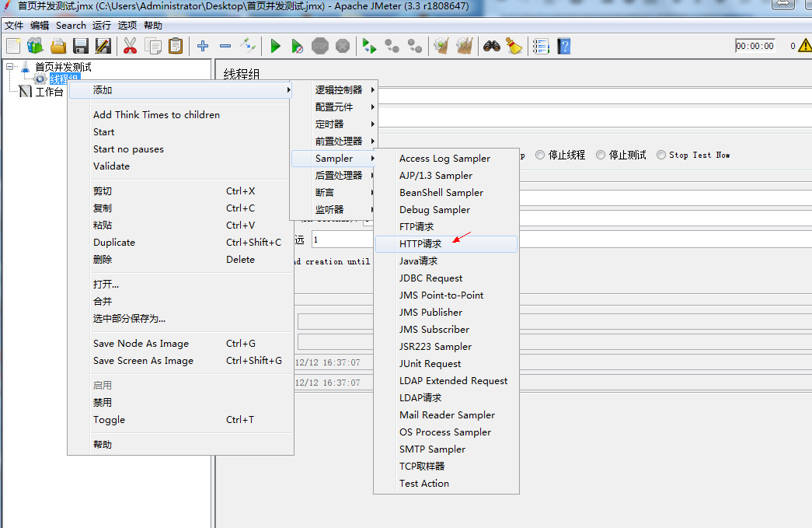Select the 停止线程 radio button
This screenshot has width=812, height=528.
(x=539, y=155)
